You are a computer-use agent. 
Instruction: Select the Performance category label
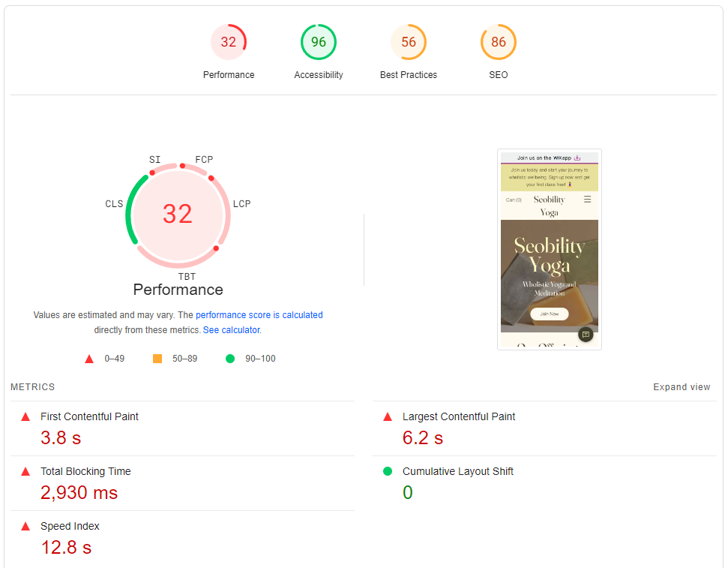click(x=229, y=74)
